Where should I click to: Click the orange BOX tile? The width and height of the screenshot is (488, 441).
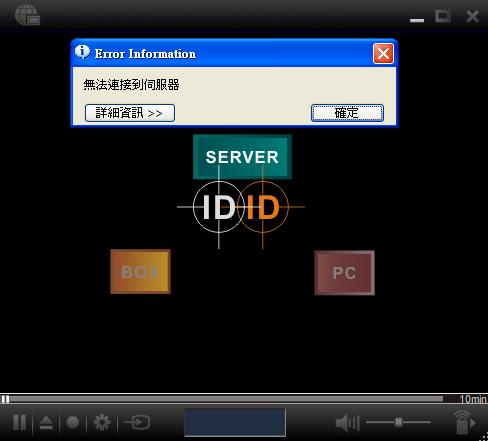(140, 272)
